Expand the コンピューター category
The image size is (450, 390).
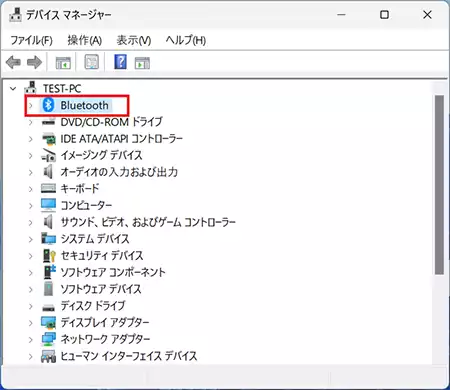[31, 206]
